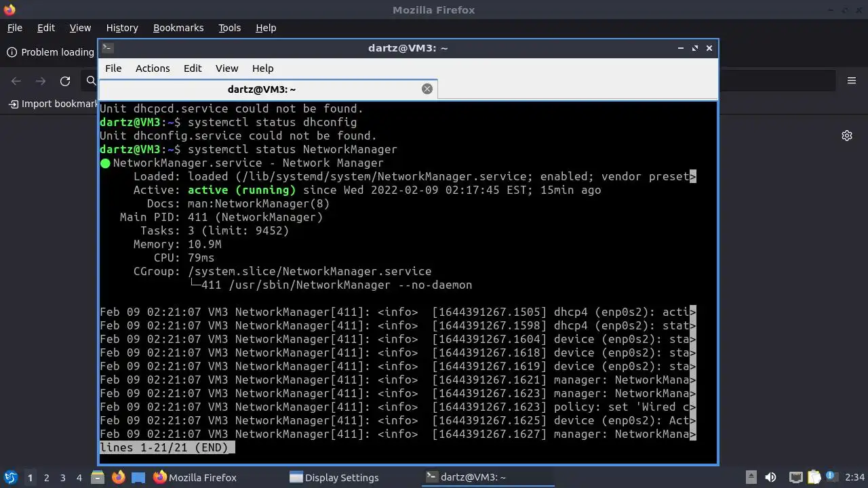This screenshot has height=488, width=868.
Task: Open the Firefox History menu
Action: pyautogui.click(x=122, y=28)
